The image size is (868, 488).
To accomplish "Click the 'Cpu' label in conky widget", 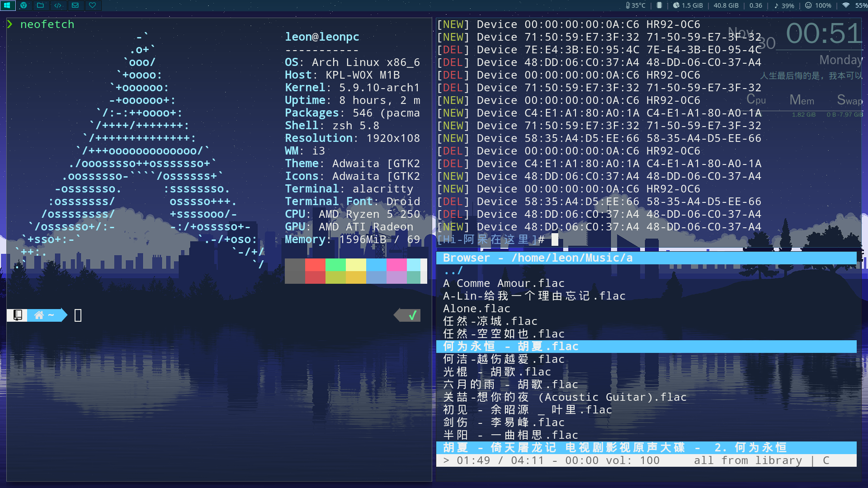I will coord(756,99).
